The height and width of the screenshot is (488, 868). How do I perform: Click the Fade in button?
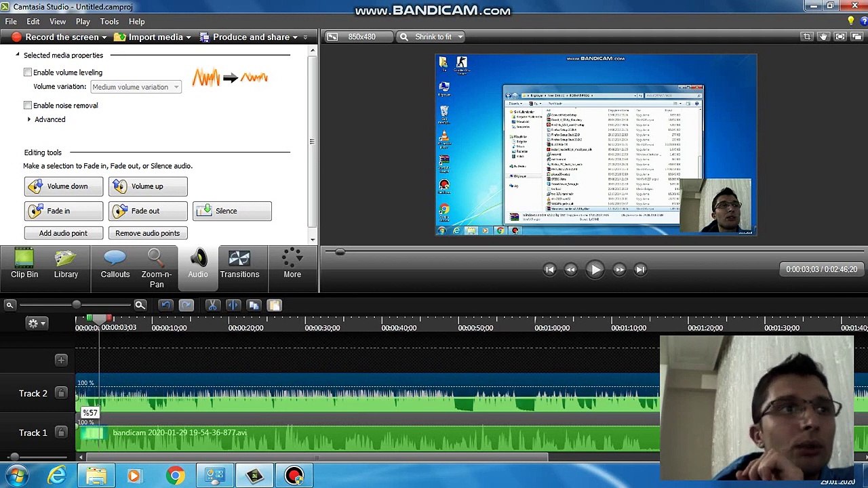pyautogui.click(x=64, y=211)
